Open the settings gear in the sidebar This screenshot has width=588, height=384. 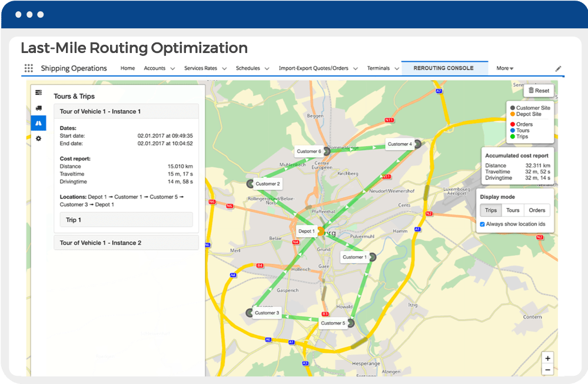[x=38, y=138]
